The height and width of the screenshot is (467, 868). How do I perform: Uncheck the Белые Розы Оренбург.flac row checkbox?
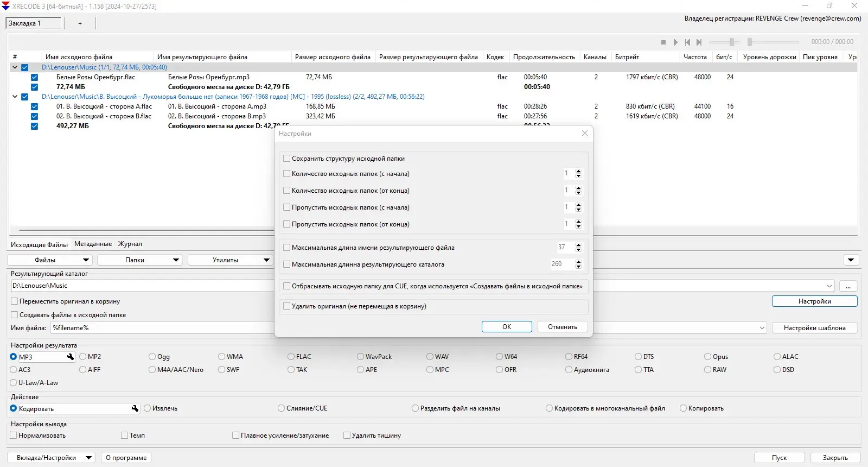(34, 77)
